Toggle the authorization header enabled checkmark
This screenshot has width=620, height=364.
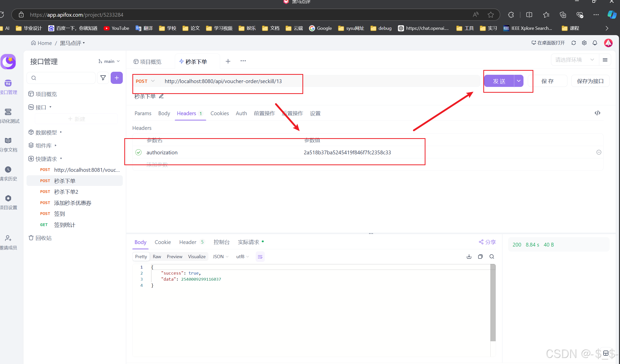pos(138,152)
